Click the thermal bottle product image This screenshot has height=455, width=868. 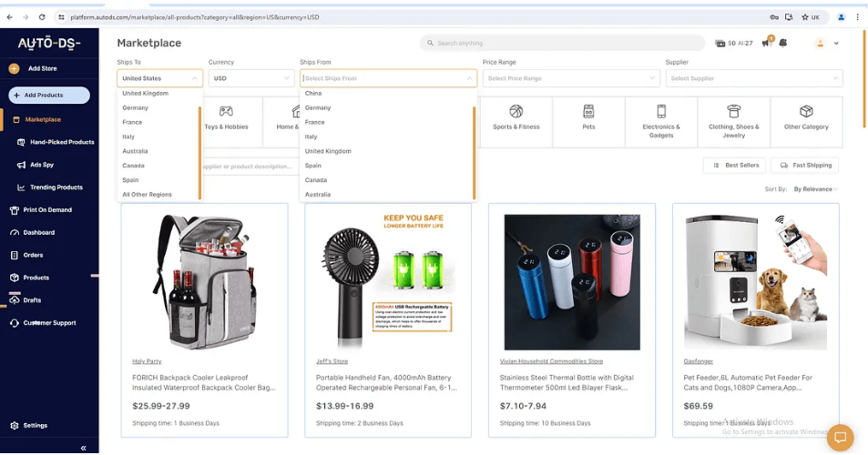572,282
